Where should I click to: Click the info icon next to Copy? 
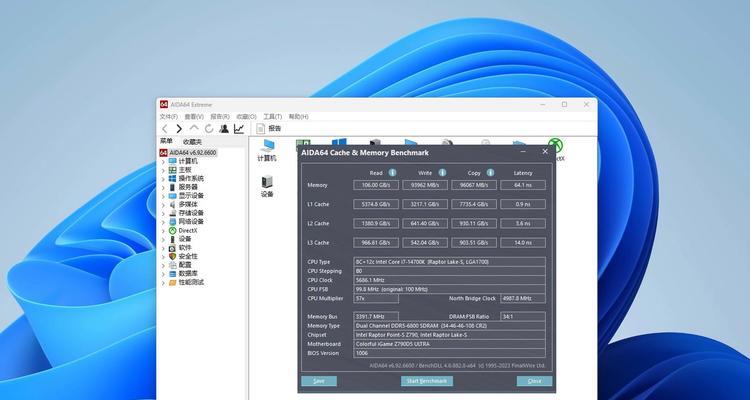[x=490, y=173]
